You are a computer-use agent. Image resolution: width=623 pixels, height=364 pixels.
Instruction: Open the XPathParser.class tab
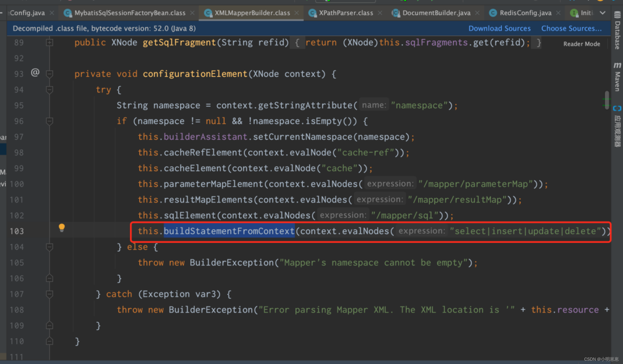click(346, 13)
